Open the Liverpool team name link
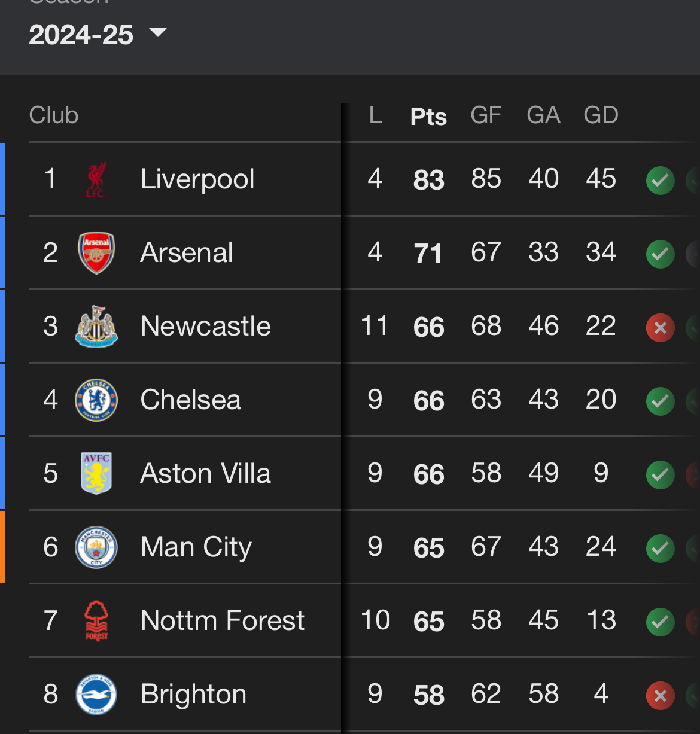 point(197,179)
